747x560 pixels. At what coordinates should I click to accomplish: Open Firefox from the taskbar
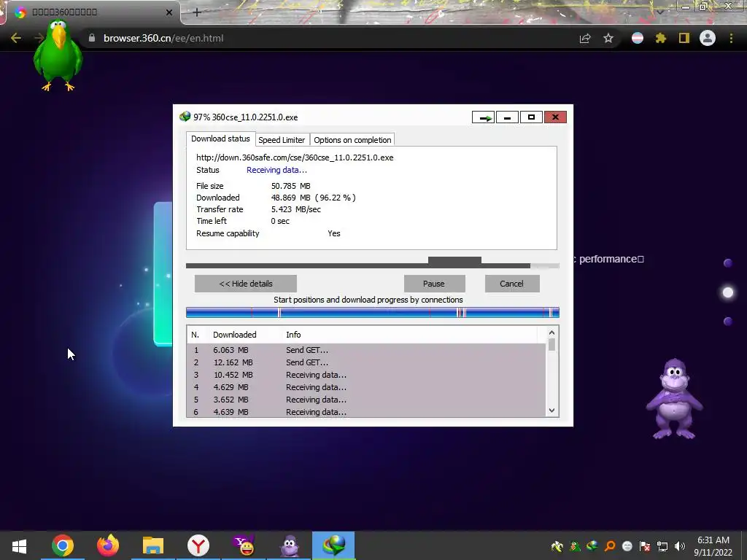point(108,545)
